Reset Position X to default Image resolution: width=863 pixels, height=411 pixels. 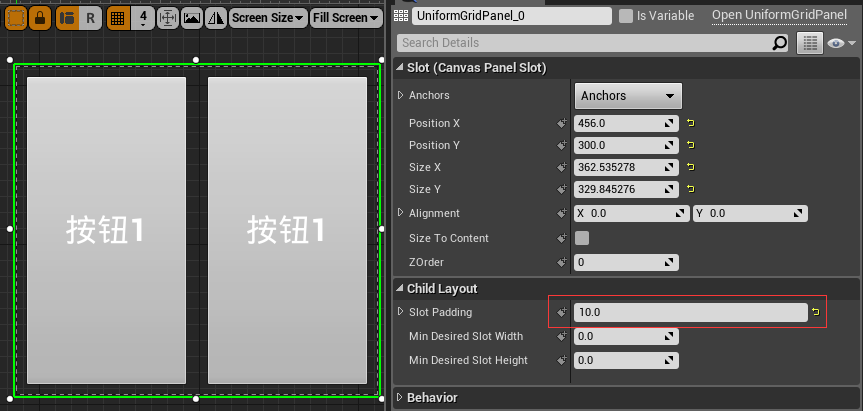(x=691, y=123)
